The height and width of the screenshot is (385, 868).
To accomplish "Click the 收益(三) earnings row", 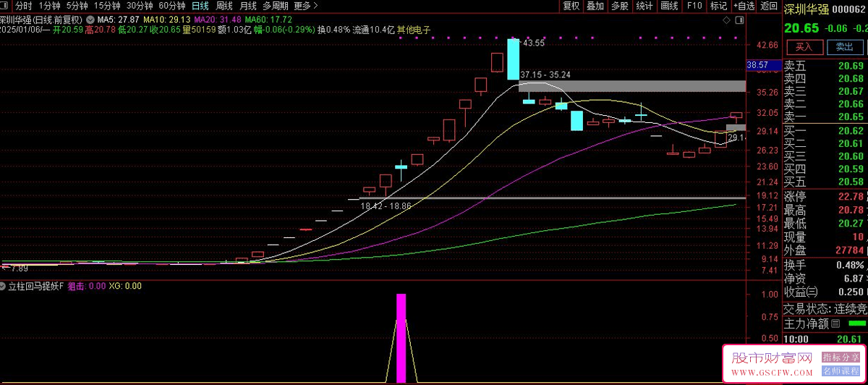I will 825,292.
